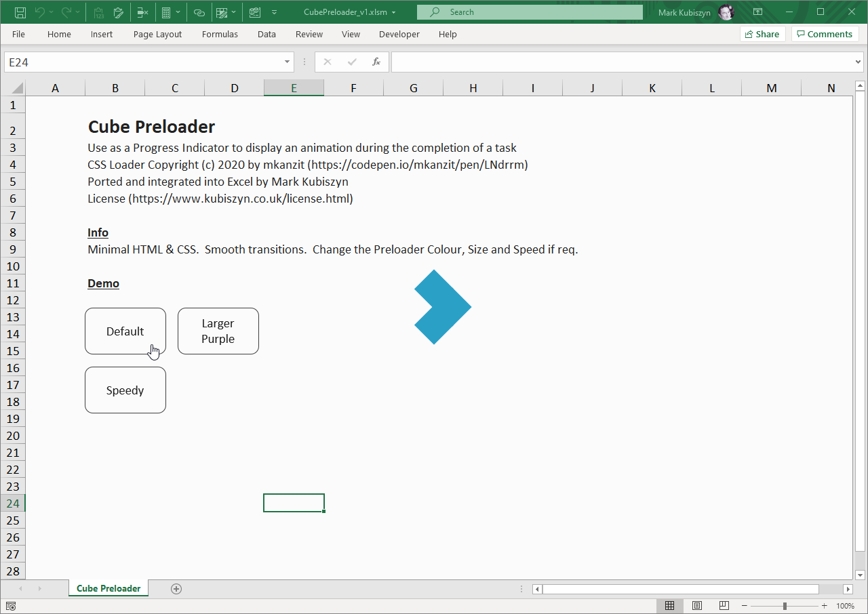Run the Speedy demo button
This screenshot has height=614, width=868.
point(125,390)
